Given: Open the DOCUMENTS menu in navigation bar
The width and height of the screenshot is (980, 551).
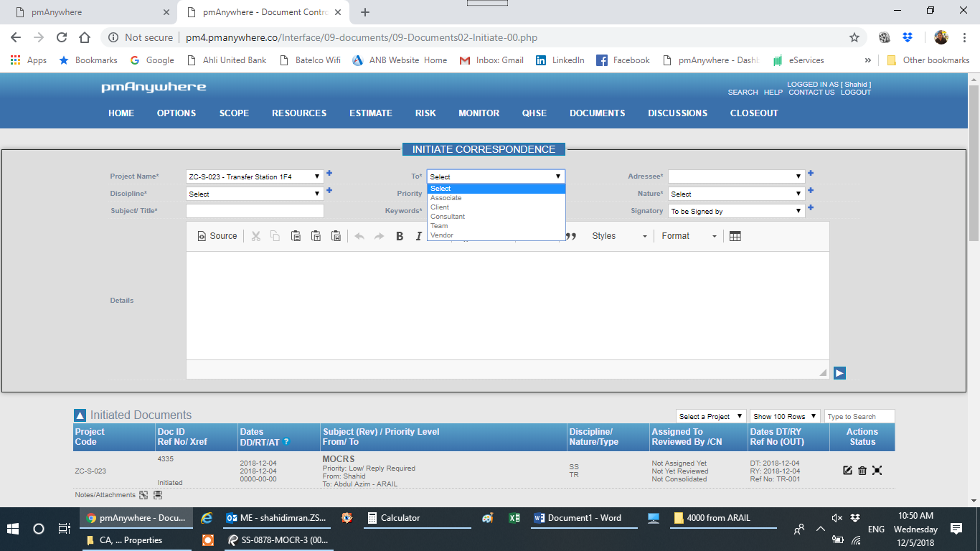Looking at the screenshot, I should [x=597, y=113].
